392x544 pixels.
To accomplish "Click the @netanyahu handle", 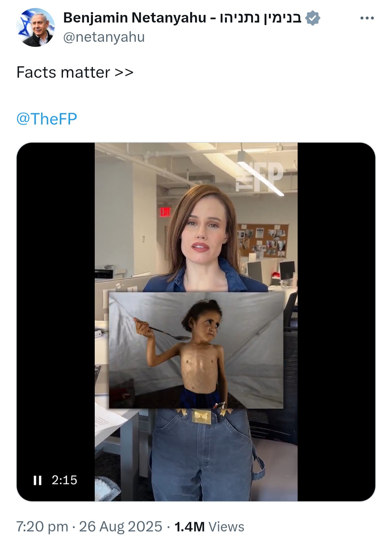I will [x=104, y=37].
